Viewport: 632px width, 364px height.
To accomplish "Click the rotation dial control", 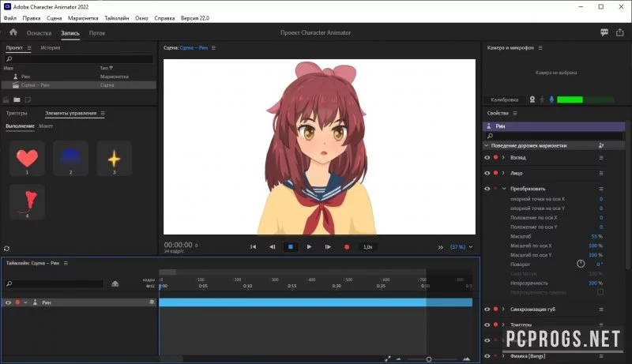I will coord(581,265).
